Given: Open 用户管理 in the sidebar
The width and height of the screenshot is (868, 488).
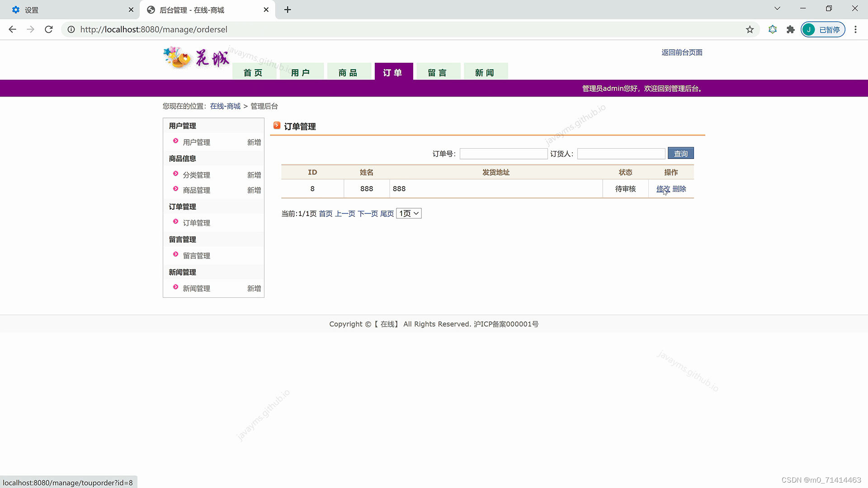Looking at the screenshot, I should click(x=196, y=142).
